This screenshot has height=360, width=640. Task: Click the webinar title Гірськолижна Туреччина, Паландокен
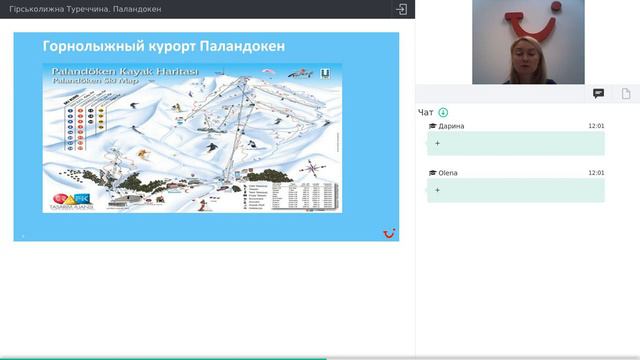[x=85, y=9]
